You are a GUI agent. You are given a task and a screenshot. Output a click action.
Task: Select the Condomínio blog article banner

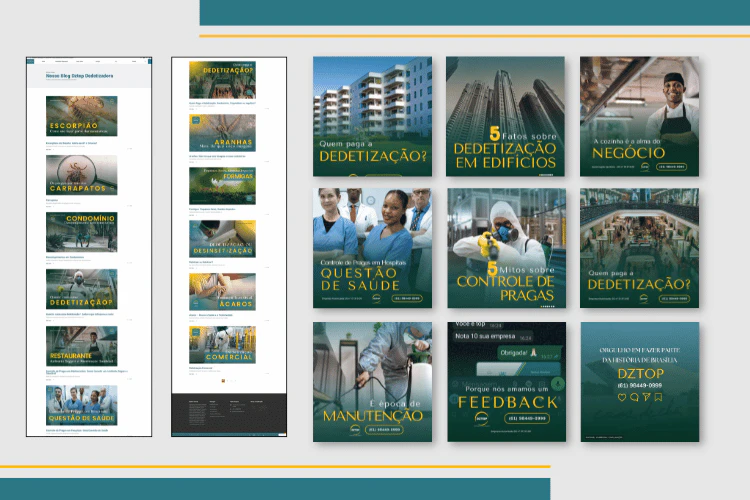tap(81, 231)
